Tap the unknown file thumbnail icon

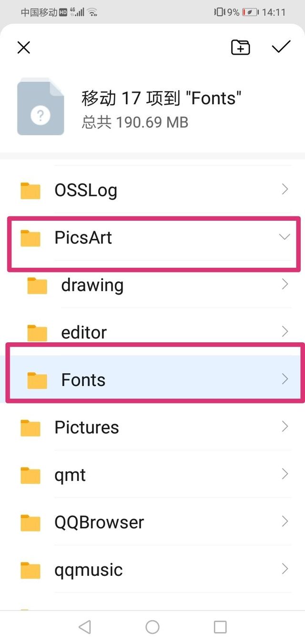[x=41, y=108]
